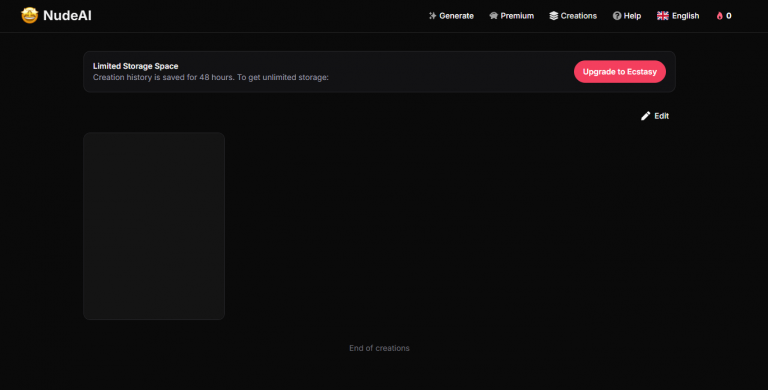The width and height of the screenshot is (768, 390).
Task: Click Upgrade to Ecstasy button
Action: coord(620,72)
